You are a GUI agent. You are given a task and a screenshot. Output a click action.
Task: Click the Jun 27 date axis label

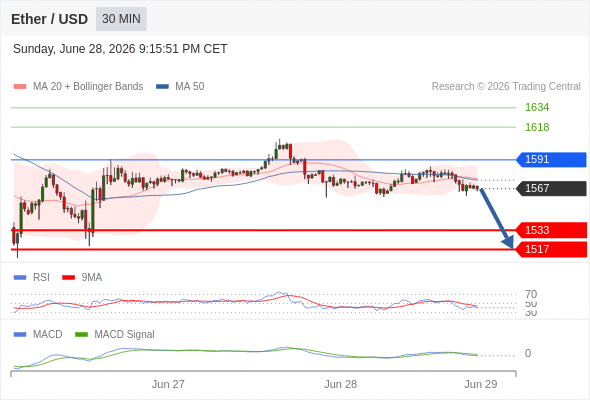(168, 384)
